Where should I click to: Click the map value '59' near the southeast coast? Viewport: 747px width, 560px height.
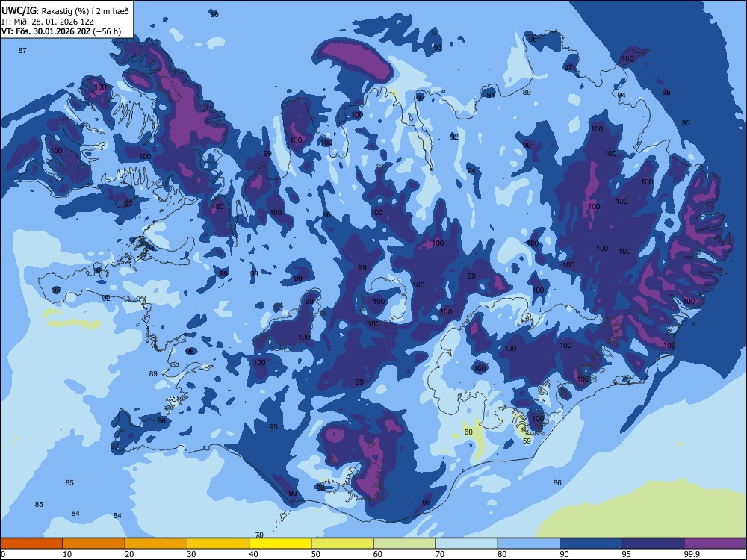[x=527, y=441]
